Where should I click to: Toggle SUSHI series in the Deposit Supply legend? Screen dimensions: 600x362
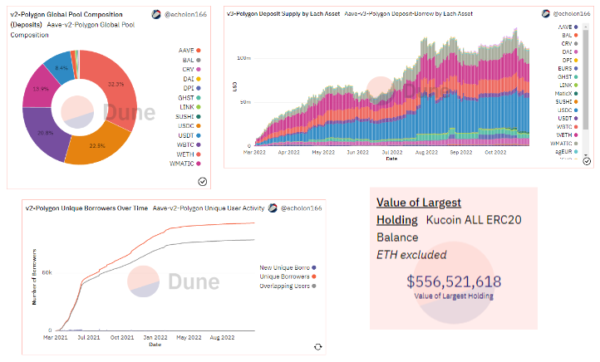[567, 102]
